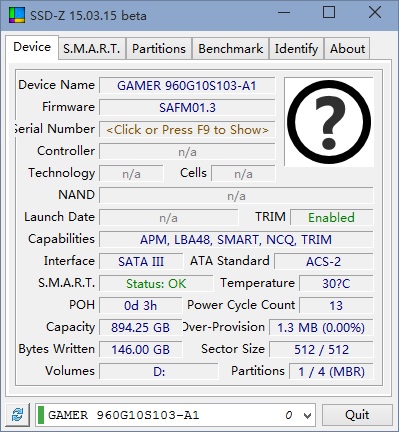
Task: Click the refresh drives icon button
Action: (17, 415)
